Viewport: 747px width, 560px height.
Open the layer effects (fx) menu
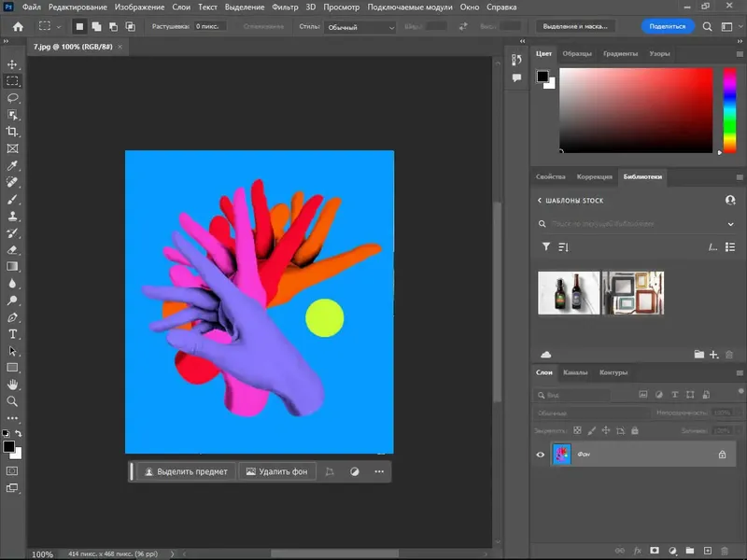tap(637, 550)
